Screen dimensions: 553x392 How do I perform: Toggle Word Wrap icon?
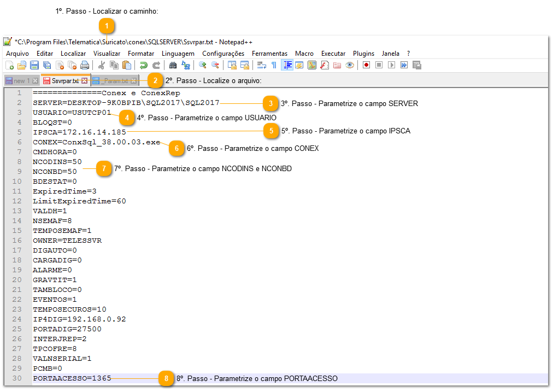coord(261,65)
